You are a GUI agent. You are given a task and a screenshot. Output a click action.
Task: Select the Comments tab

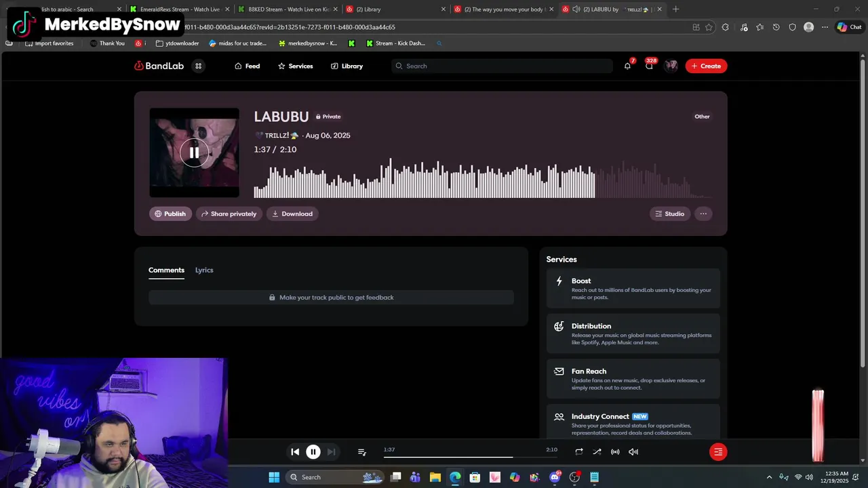point(166,270)
